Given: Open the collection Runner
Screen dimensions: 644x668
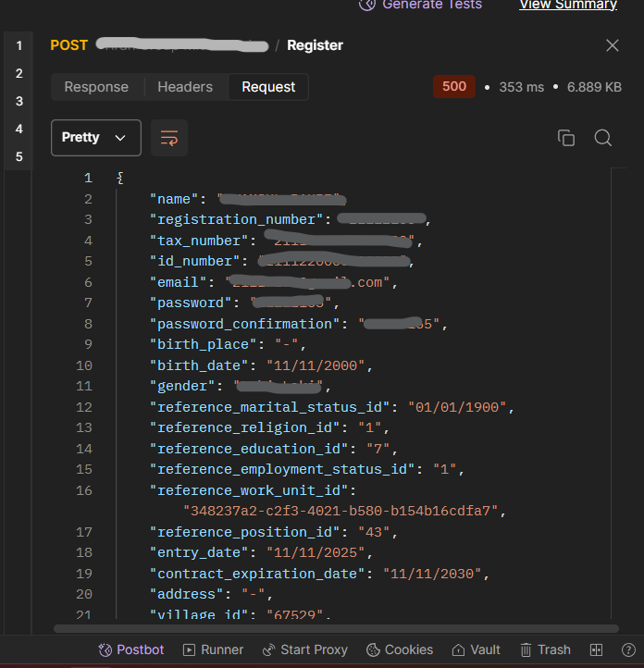Looking at the screenshot, I should click(x=213, y=649).
